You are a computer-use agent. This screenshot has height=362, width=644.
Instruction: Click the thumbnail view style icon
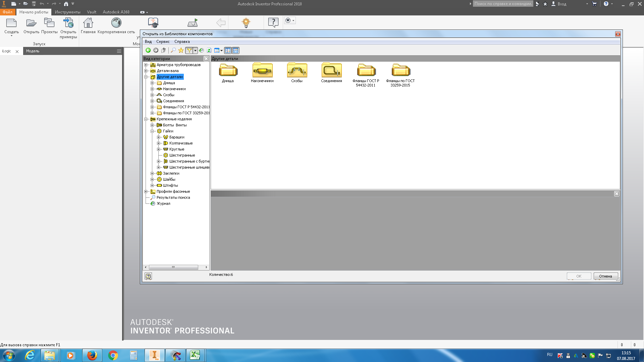(x=217, y=50)
